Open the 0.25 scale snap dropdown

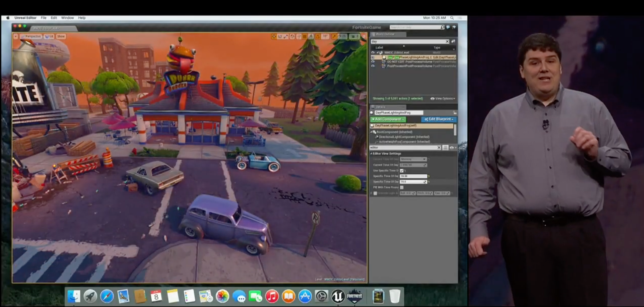pos(342,36)
